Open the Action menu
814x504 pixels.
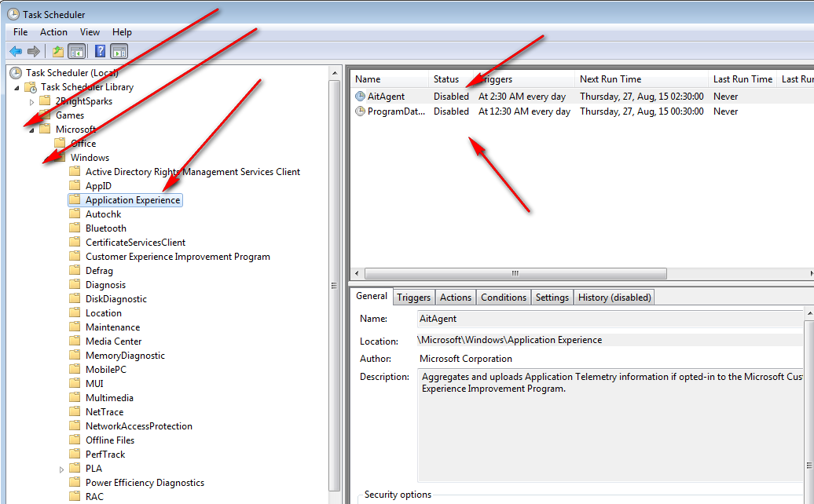pyautogui.click(x=53, y=31)
